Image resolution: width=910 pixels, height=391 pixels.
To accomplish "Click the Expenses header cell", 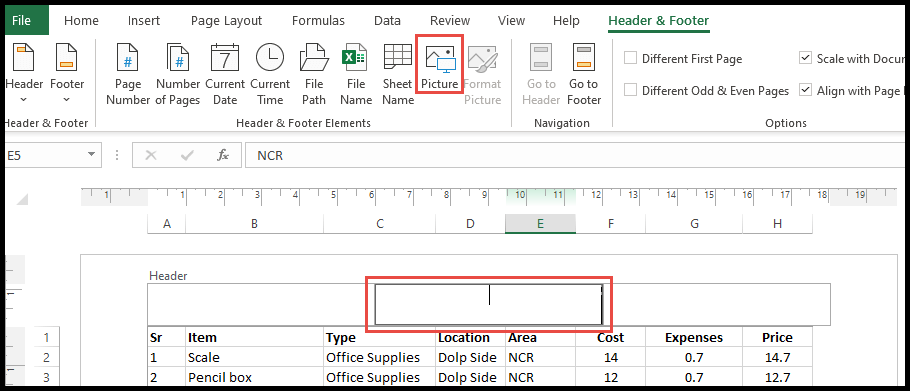I will click(x=694, y=338).
